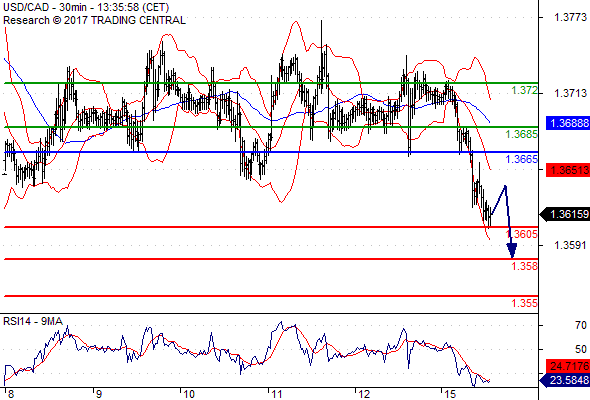590x400 pixels.
Task: Click the red 1.3605 support level label
Action: pos(522,234)
